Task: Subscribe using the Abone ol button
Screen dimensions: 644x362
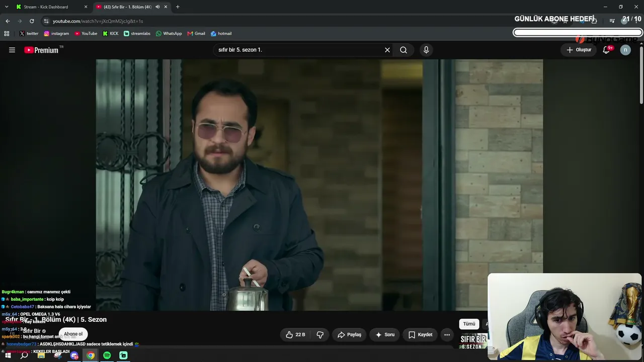Action: (73, 334)
